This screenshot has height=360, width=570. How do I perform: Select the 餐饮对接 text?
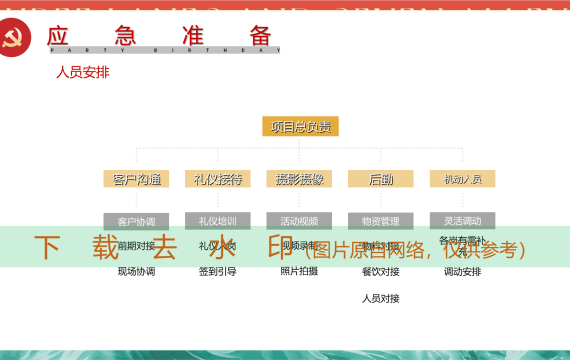coord(381,272)
